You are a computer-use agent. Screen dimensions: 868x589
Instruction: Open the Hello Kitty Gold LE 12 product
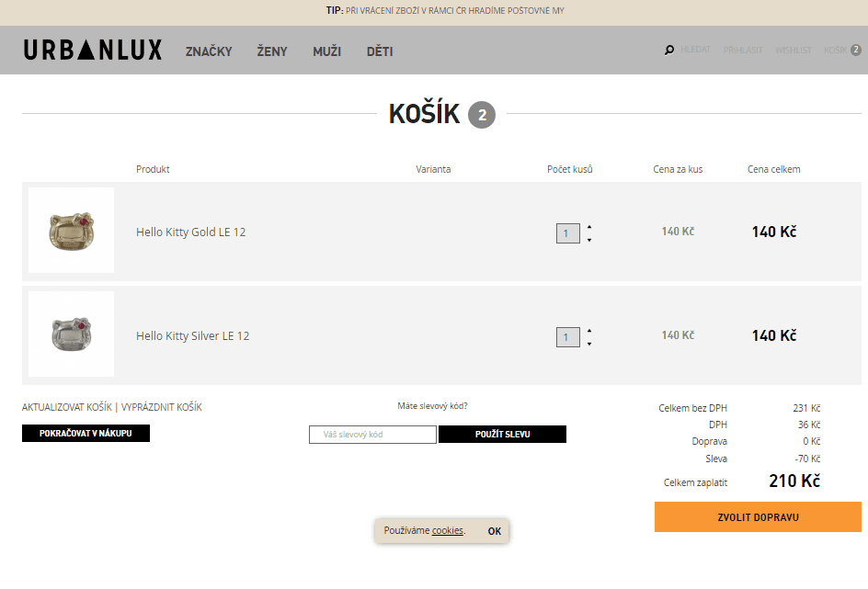pos(191,232)
